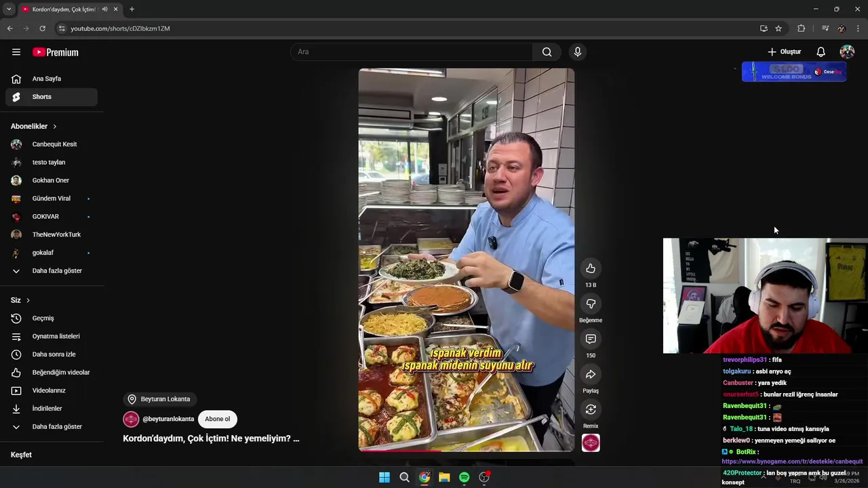Click the bynogame.com chat link
Image resolution: width=868 pixels, height=488 pixels.
792,462
